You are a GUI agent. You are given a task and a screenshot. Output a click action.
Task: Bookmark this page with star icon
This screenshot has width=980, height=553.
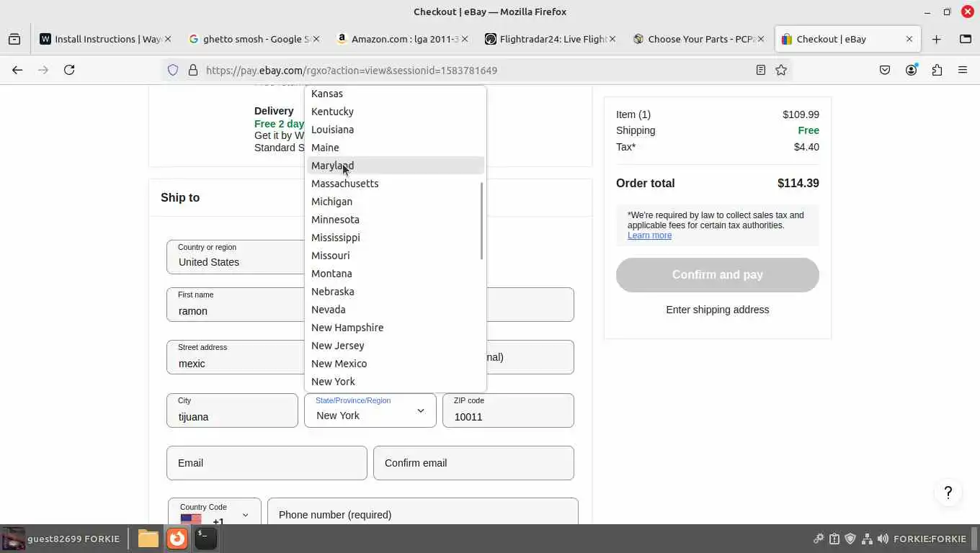pos(781,70)
